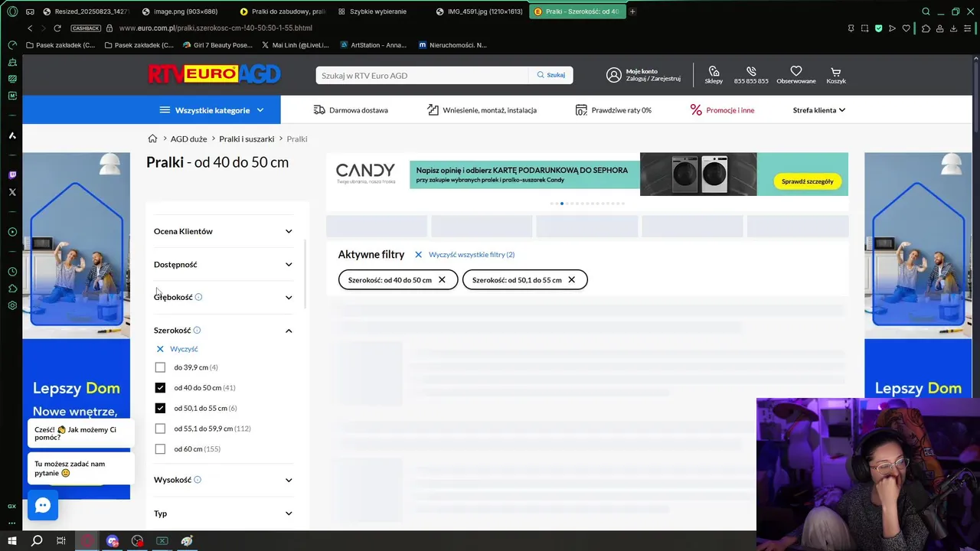The height and width of the screenshot is (551, 980).
Task: Click the filter panel vertical scrollbar
Action: point(305,274)
